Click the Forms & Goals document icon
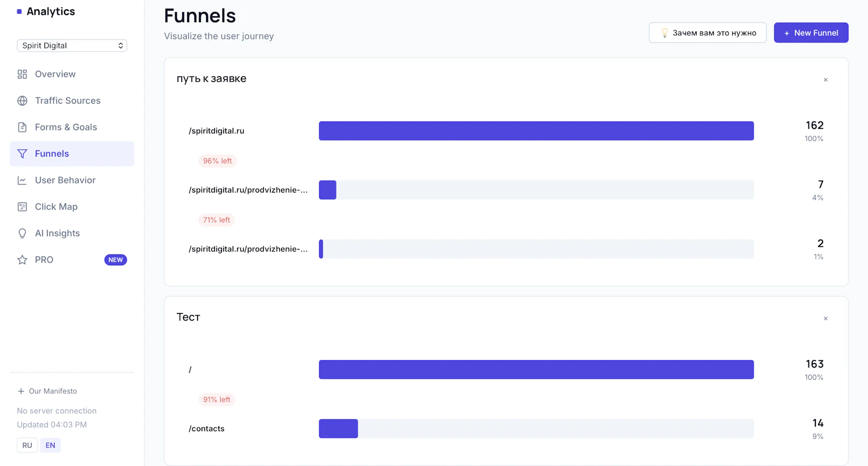Viewport: 868px width, 466px height. pyautogui.click(x=22, y=127)
